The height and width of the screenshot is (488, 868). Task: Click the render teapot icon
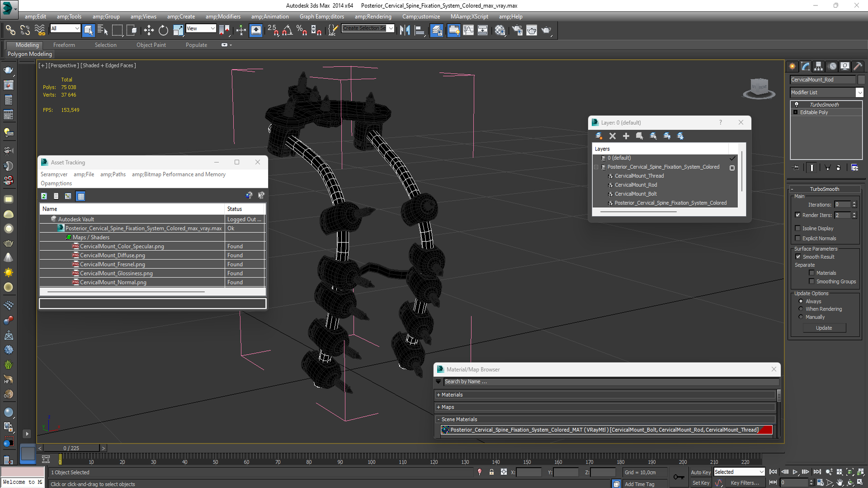point(547,30)
